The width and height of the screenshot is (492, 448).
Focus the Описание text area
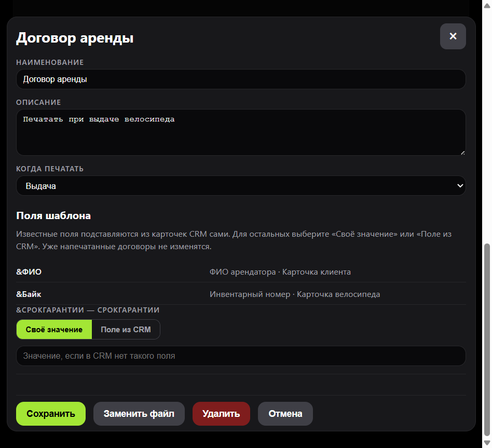241,132
